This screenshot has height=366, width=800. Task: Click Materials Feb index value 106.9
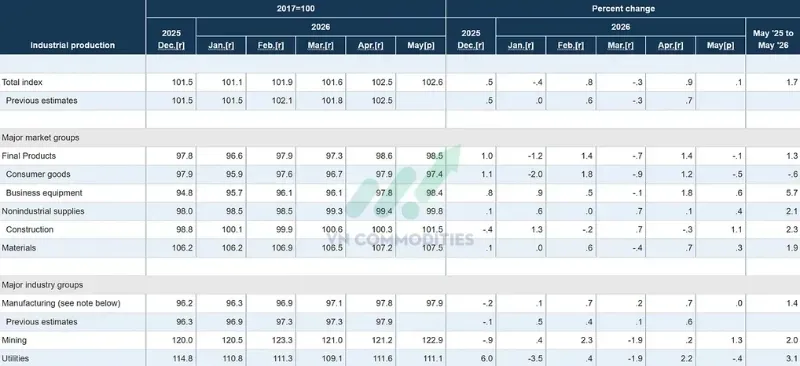pos(283,248)
